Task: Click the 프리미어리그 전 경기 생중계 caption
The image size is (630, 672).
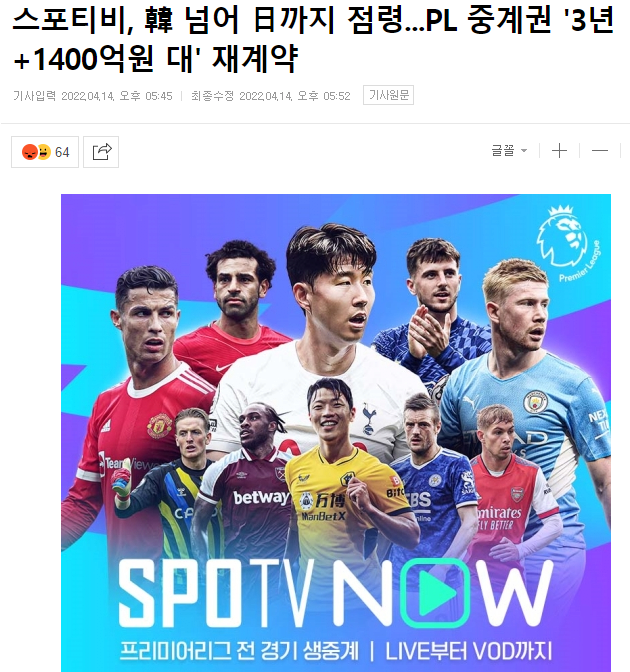Action: tap(238, 651)
